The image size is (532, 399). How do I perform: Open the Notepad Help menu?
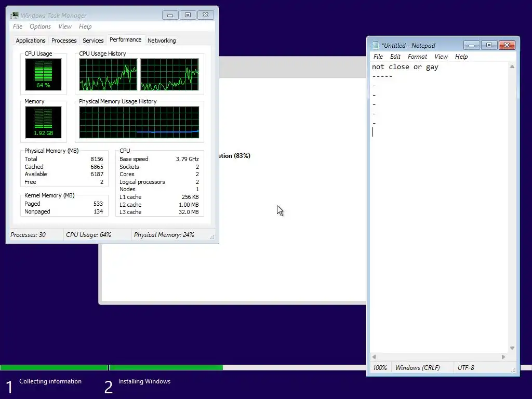click(461, 57)
